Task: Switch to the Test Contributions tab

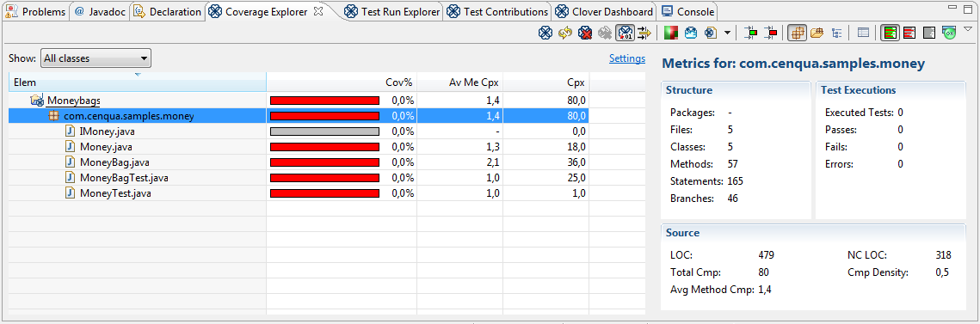Action: [498, 12]
